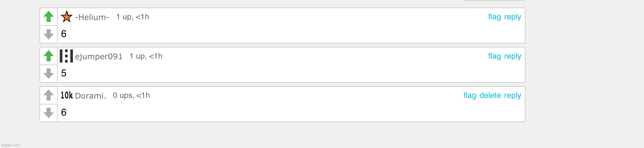The image size is (644, 148).
Task: Upvote Dorami.'s comment
Action: (49, 95)
